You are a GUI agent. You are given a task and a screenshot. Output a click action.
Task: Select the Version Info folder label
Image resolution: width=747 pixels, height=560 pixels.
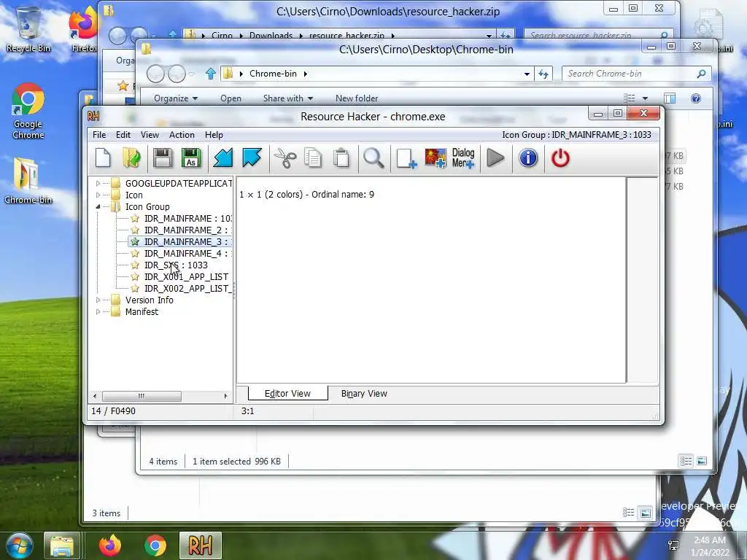pos(149,300)
